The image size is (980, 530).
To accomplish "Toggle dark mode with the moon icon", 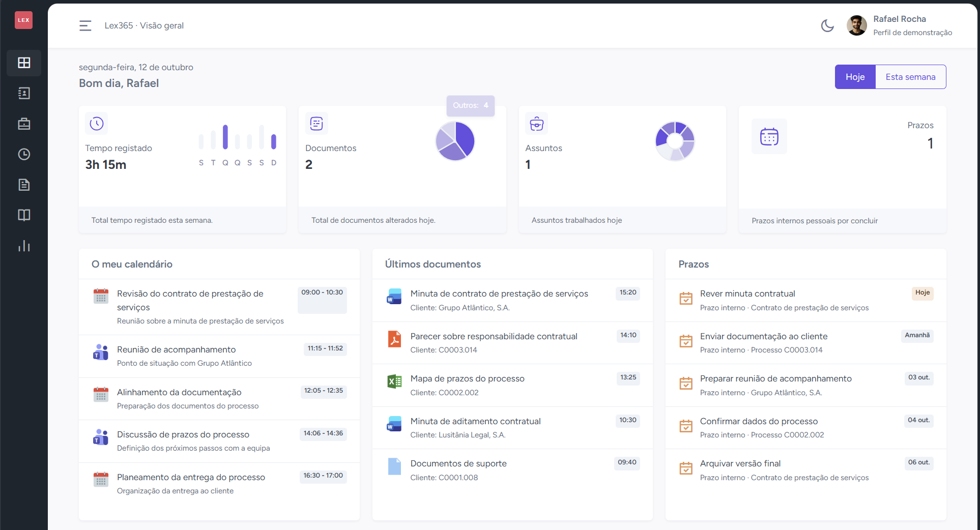I will 827,25.
